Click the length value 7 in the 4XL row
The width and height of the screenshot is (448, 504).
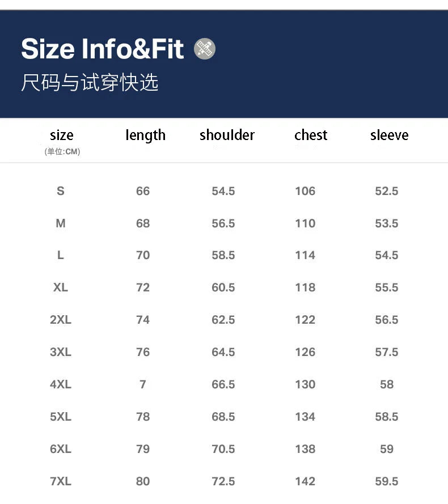pos(143,384)
